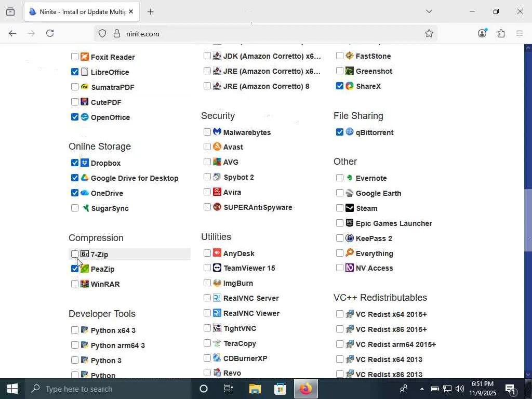Click the volume speaker tray icon

[460, 389]
